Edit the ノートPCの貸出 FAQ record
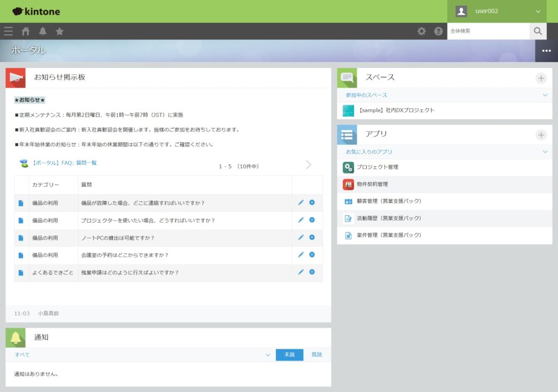 pos(301,237)
